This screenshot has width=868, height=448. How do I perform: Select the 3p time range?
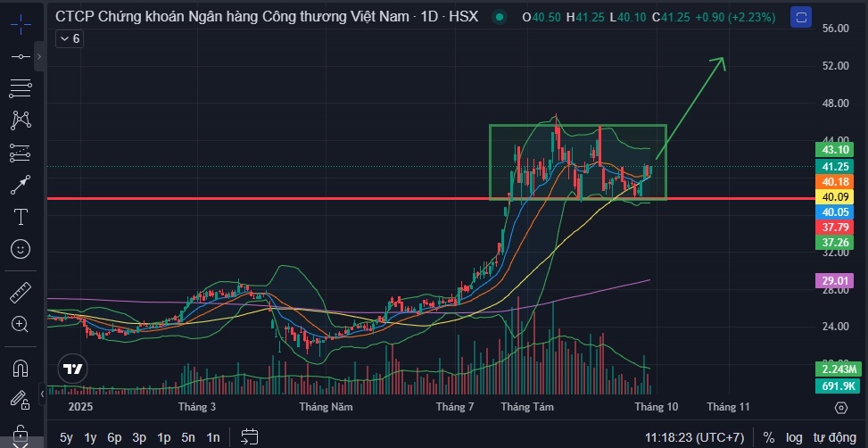click(139, 437)
